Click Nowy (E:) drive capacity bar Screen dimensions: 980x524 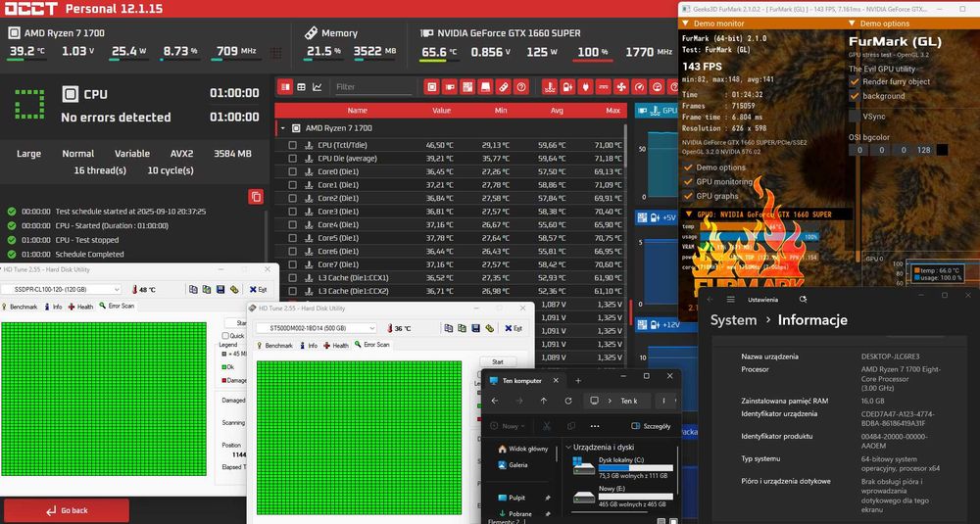[636, 497]
